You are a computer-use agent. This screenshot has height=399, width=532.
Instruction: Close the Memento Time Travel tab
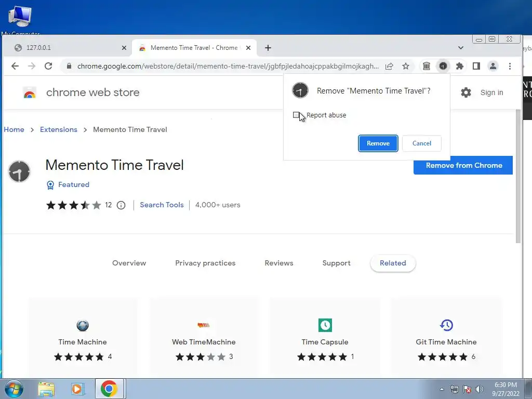(248, 48)
